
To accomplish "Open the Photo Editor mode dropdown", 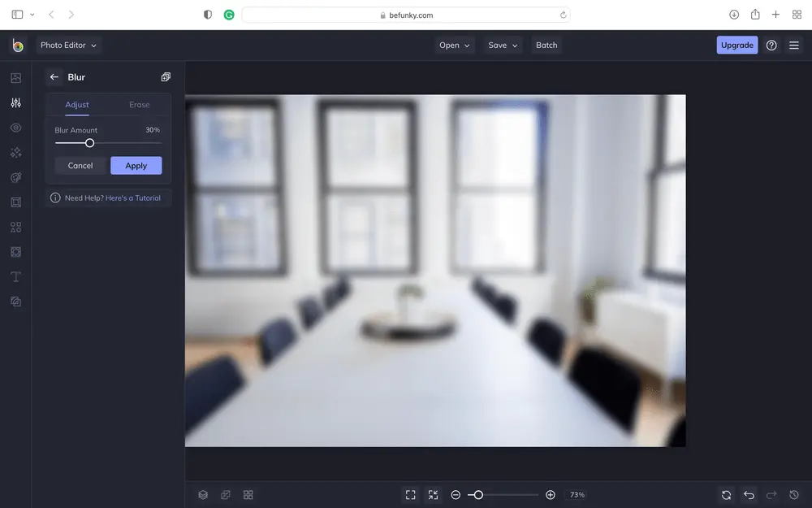I will tap(69, 45).
